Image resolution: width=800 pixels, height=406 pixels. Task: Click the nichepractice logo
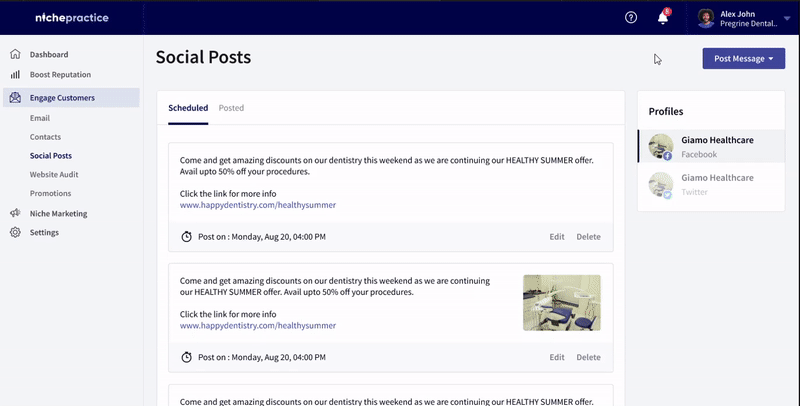pos(72,18)
